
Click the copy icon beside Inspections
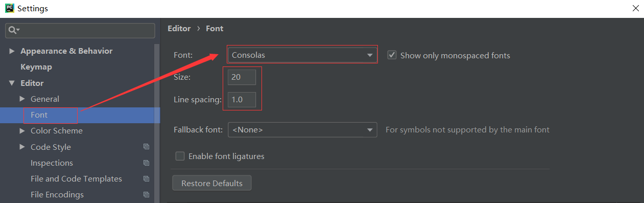tap(147, 163)
